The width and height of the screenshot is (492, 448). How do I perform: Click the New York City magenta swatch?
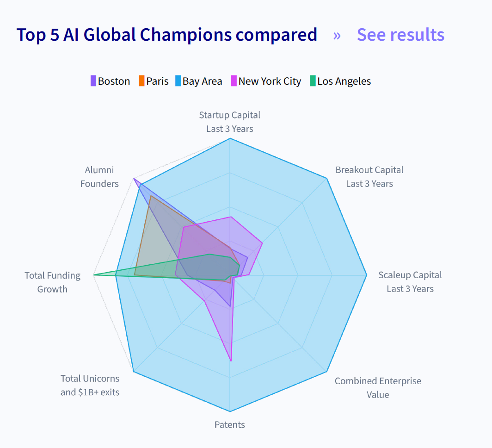click(234, 81)
